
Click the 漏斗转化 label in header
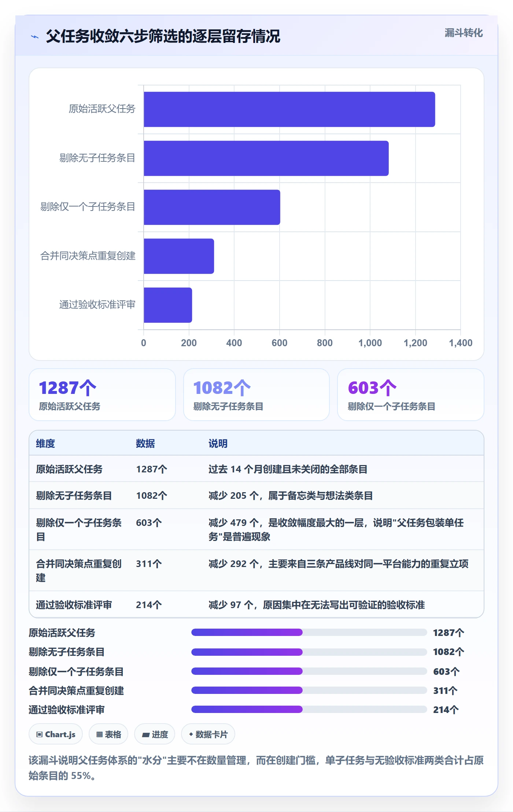464,33
